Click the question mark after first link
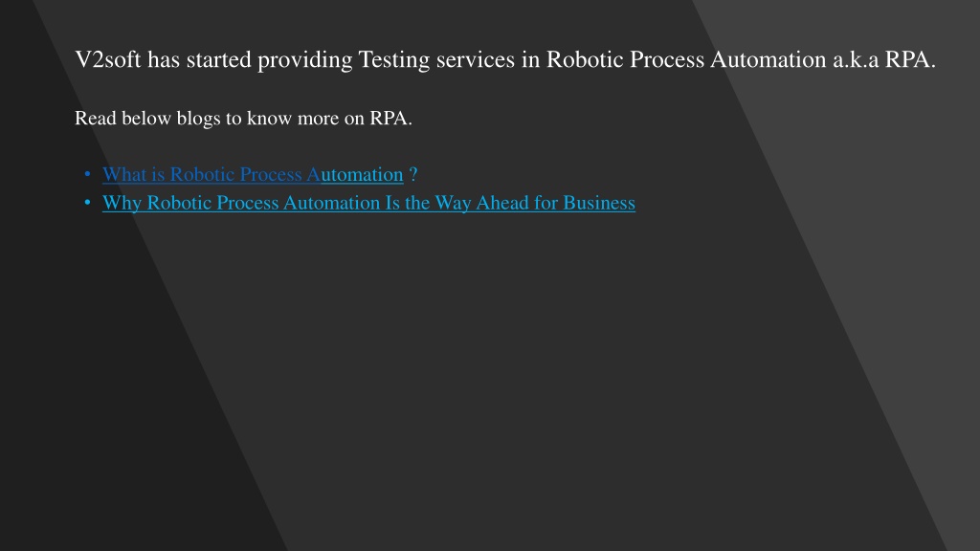This screenshot has height=551, width=980. [413, 174]
